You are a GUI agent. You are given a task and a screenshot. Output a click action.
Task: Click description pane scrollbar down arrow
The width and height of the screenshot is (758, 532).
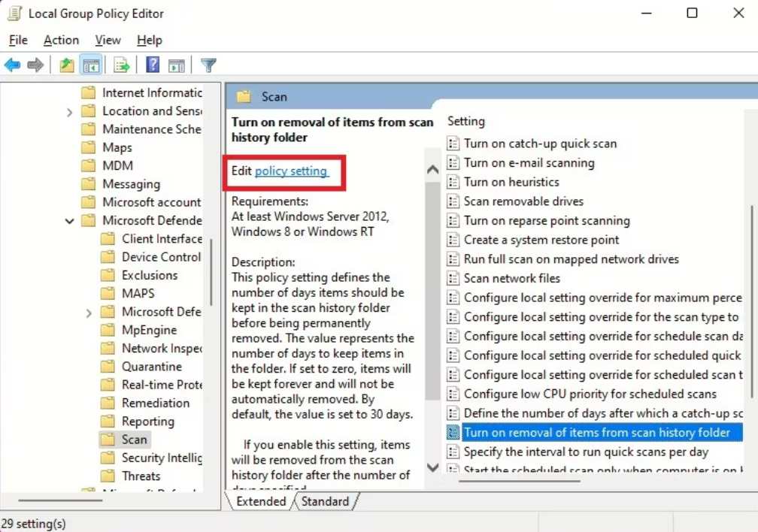(432, 467)
